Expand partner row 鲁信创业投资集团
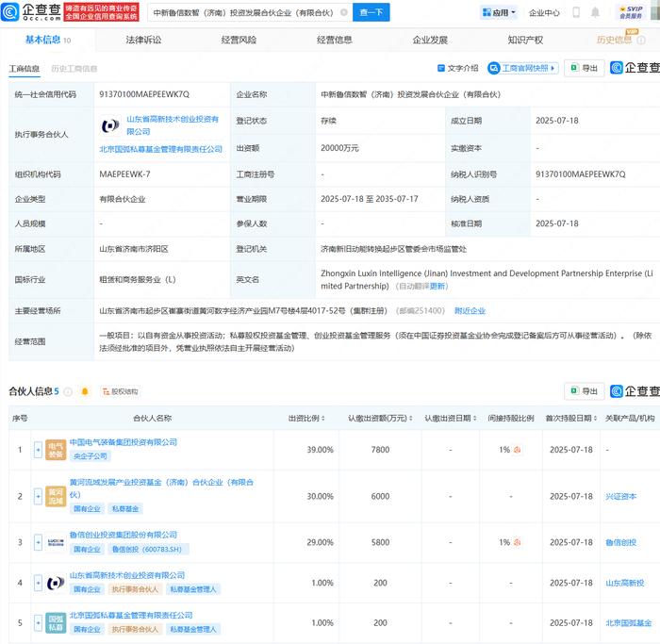 (x=38, y=542)
